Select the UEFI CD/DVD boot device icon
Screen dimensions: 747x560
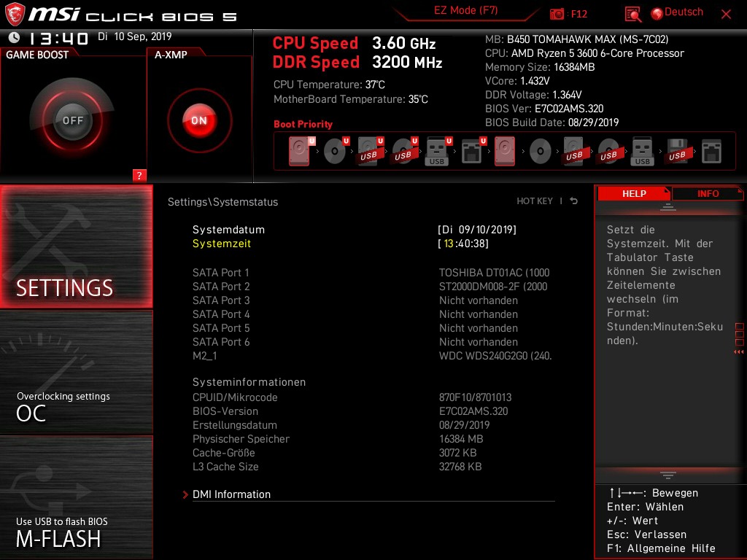click(336, 151)
